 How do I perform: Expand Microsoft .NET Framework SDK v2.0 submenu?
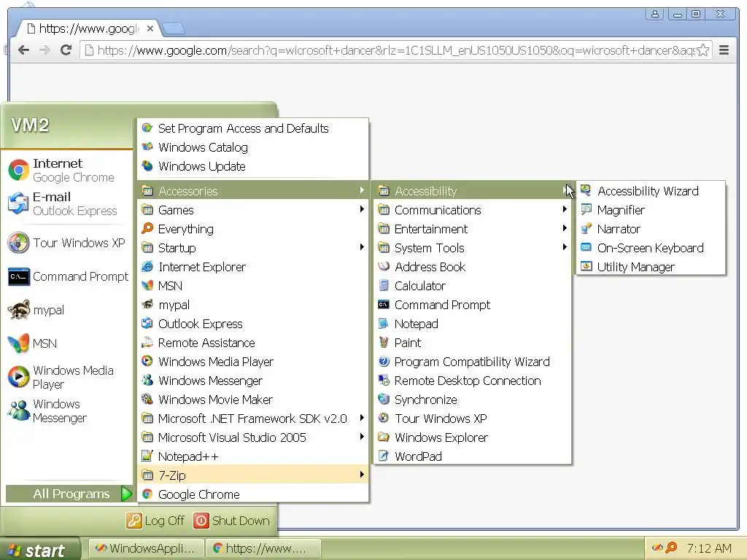253,418
